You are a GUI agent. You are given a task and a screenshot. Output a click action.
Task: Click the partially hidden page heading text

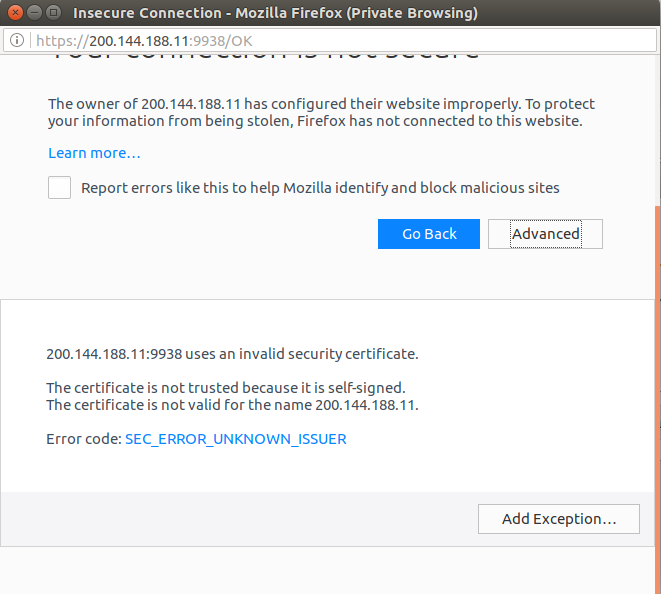pos(265,56)
